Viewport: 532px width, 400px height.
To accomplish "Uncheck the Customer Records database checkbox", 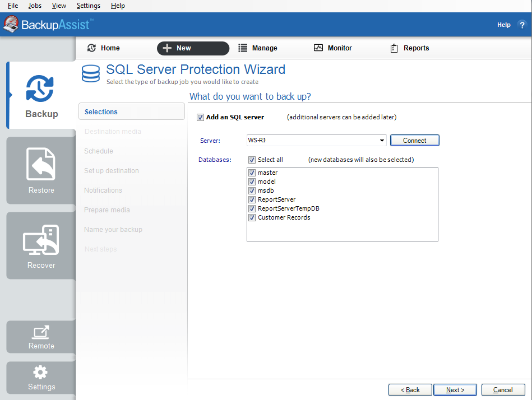I will pos(252,217).
